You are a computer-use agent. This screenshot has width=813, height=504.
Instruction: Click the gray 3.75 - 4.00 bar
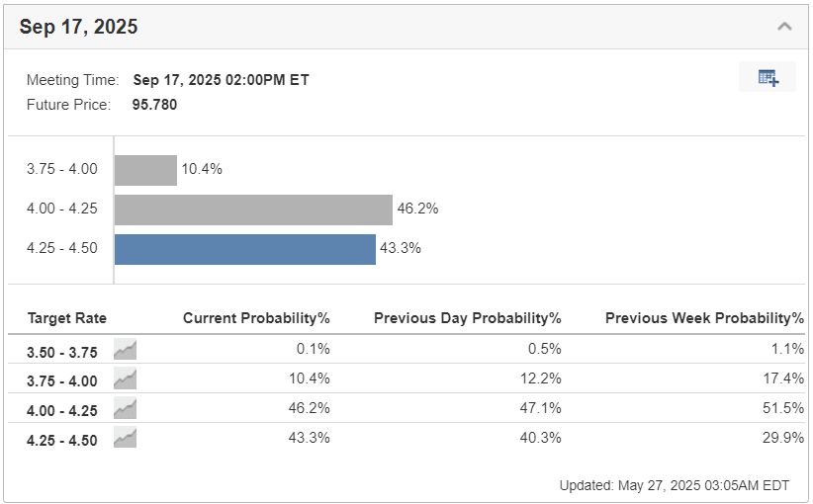click(145, 170)
